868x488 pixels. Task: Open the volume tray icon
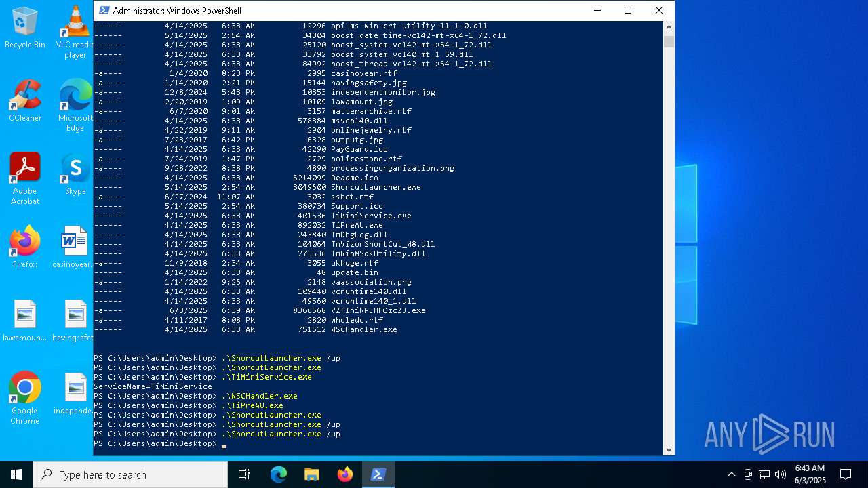pos(781,474)
